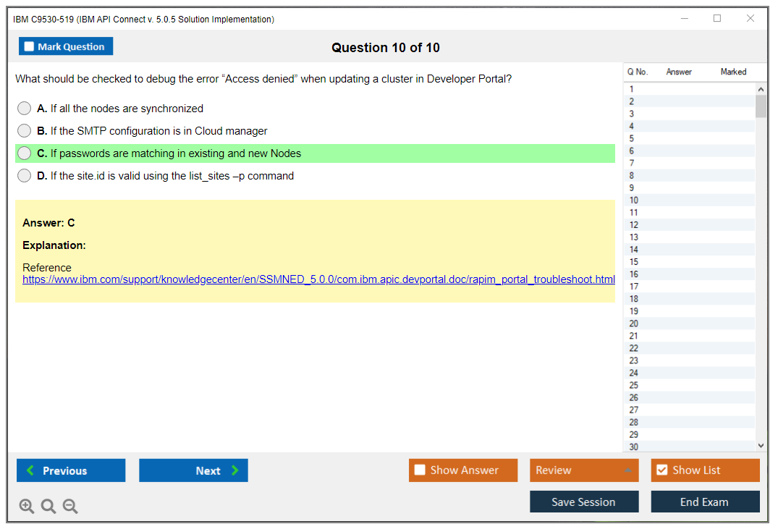The image size is (778, 532).
Task: Click the zoom reset magnifier icon
Action: pyautogui.click(x=48, y=507)
